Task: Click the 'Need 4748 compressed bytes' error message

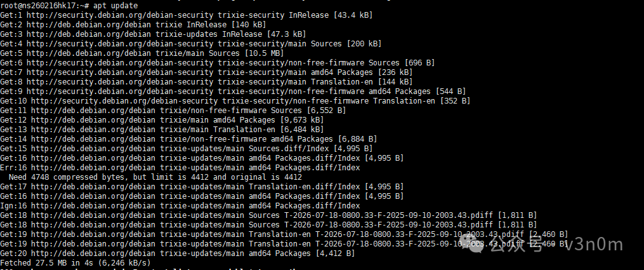Action: [x=155, y=177]
